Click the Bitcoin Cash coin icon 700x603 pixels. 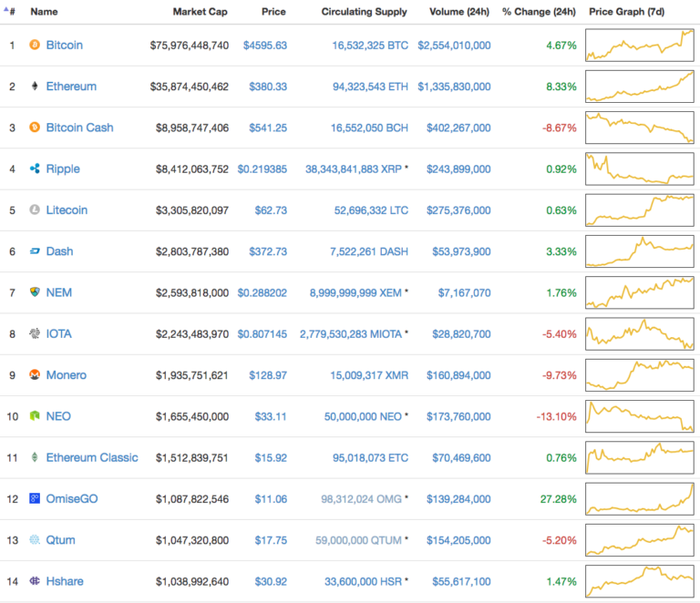35,128
